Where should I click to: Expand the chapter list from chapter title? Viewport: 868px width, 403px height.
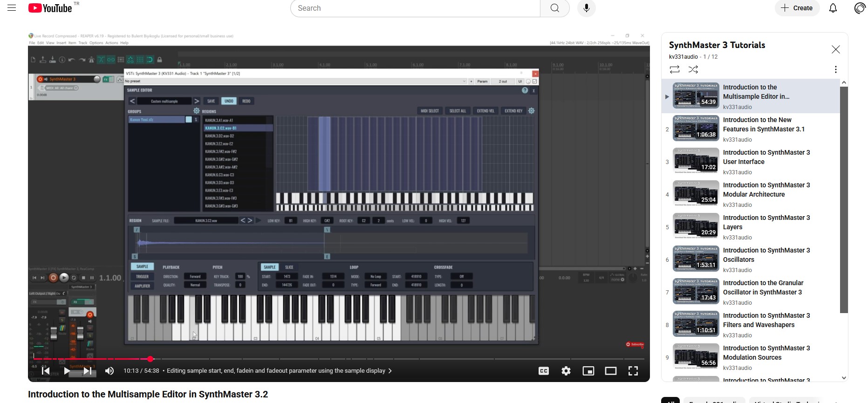pyautogui.click(x=280, y=371)
